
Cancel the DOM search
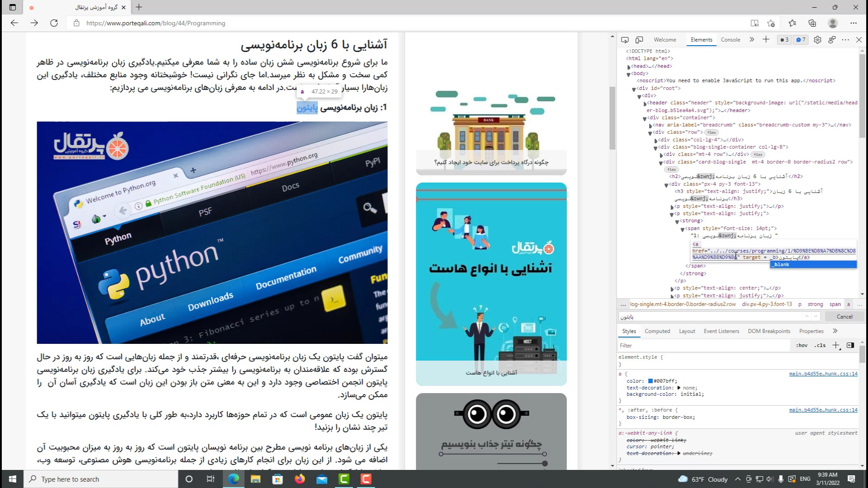[844, 317]
